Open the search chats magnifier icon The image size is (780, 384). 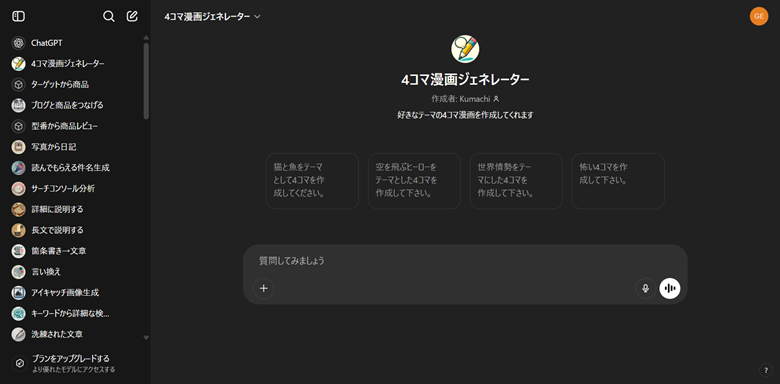click(x=108, y=16)
